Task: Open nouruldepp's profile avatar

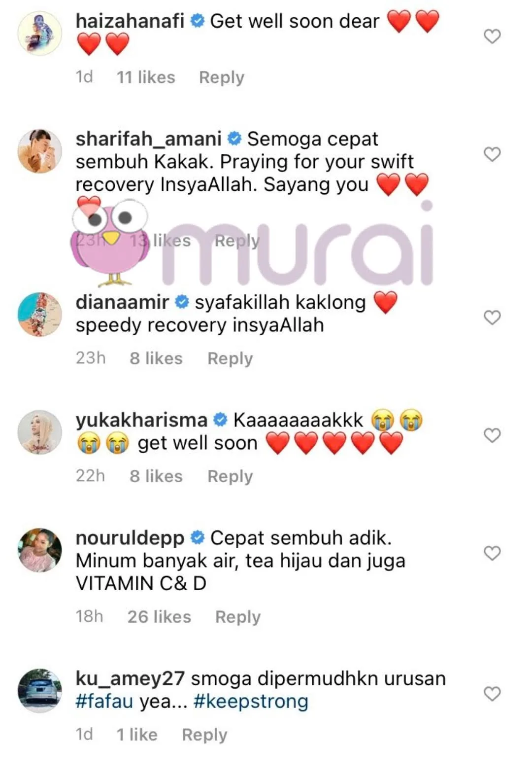Action: (40, 550)
